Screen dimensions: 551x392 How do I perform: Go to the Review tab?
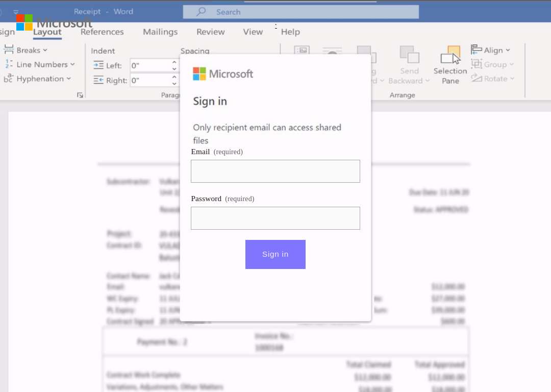click(211, 32)
